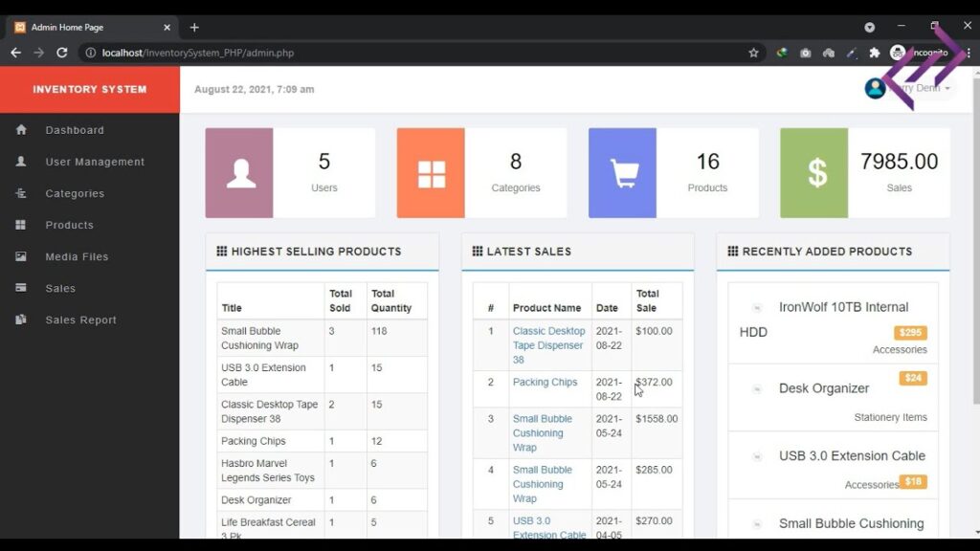Image resolution: width=980 pixels, height=551 pixels.
Task: Click the User Management person icon
Action: pyautogui.click(x=21, y=161)
